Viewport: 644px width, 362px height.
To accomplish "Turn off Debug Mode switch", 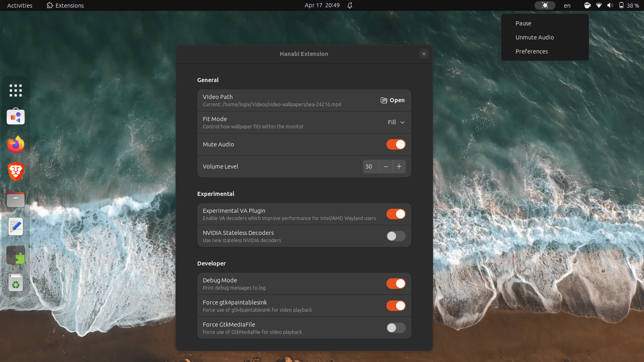I will click(396, 284).
